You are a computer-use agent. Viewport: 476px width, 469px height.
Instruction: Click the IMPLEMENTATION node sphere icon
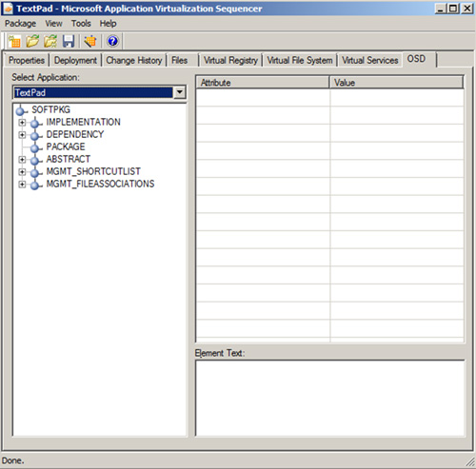(35, 123)
